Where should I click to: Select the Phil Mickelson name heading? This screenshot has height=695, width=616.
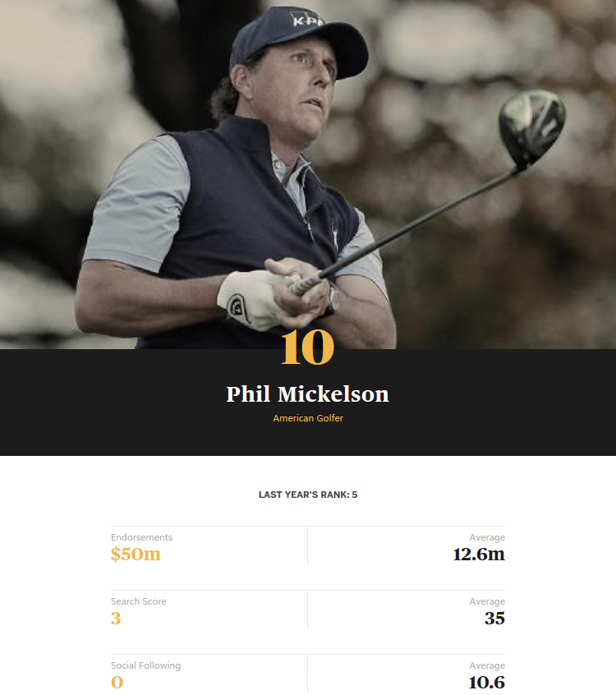pyautogui.click(x=307, y=394)
